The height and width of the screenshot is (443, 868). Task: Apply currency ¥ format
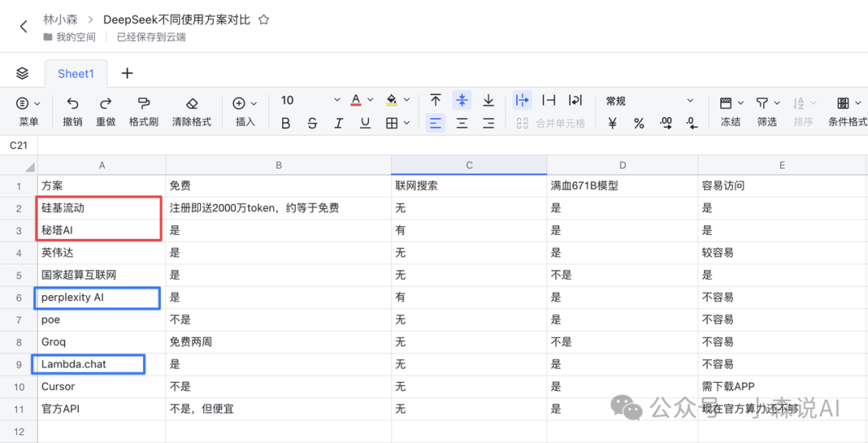coord(612,124)
